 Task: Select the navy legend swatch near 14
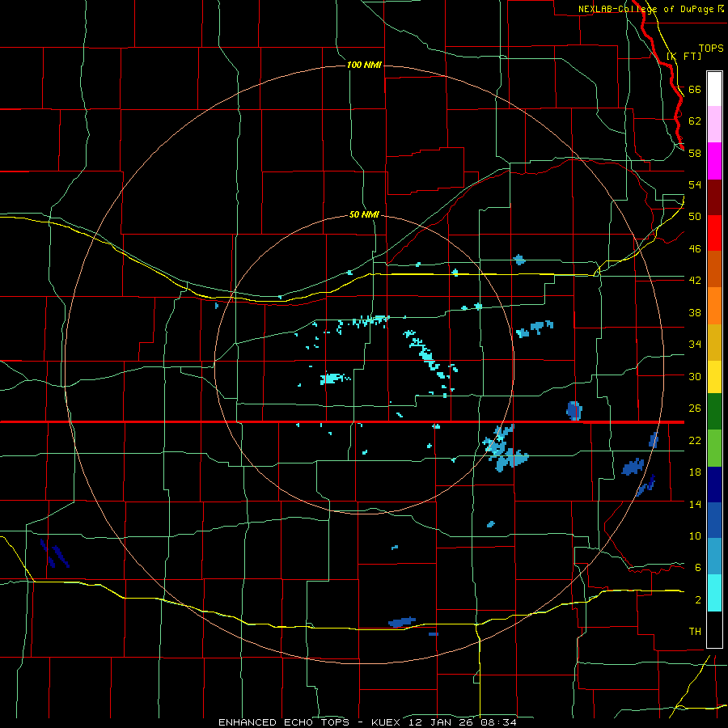[714, 485]
